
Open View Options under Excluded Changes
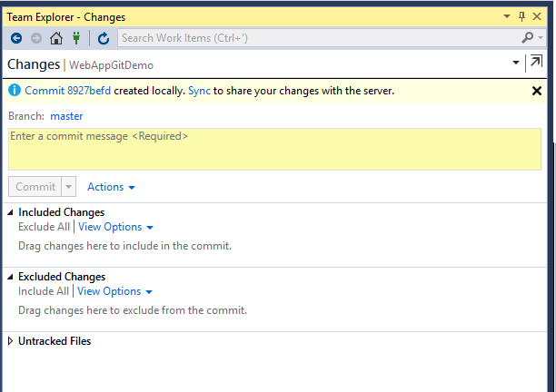[114, 291]
